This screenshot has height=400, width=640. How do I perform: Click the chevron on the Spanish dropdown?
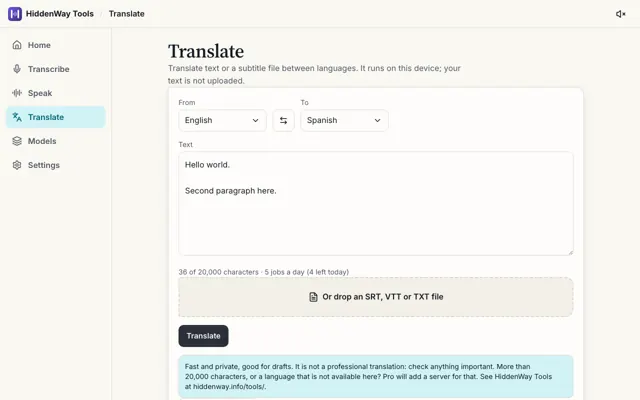coord(378,120)
